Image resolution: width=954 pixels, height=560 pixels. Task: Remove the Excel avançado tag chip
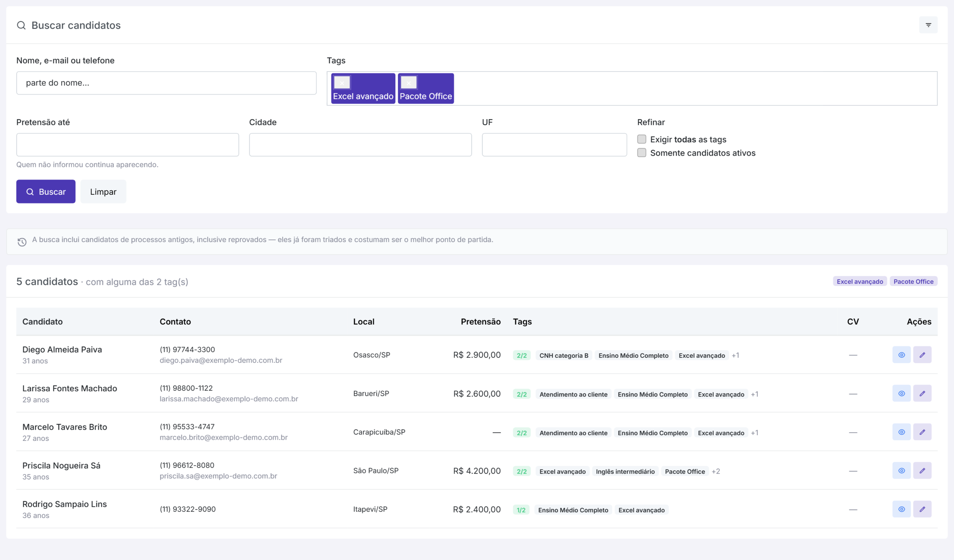point(342,83)
